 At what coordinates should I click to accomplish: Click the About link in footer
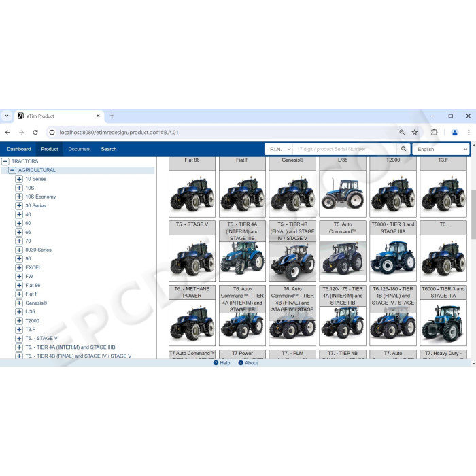(x=252, y=362)
